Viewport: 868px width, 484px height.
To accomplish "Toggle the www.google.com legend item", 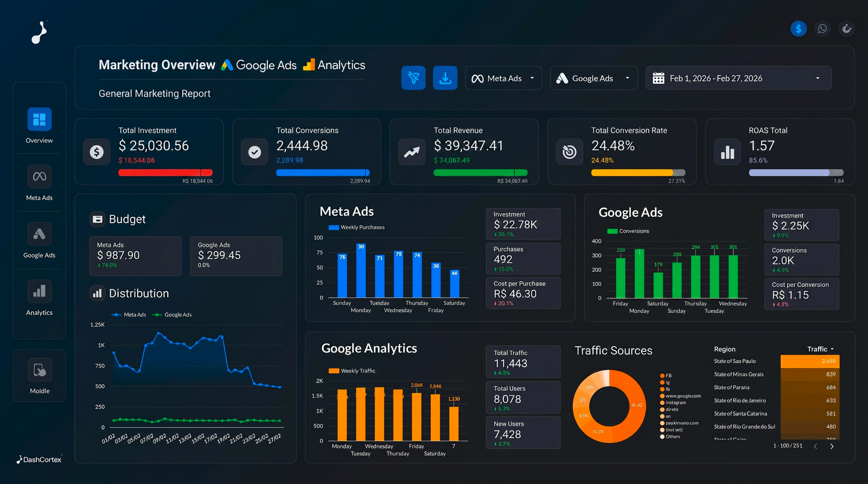I will pyautogui.click(x=680, y=396).
